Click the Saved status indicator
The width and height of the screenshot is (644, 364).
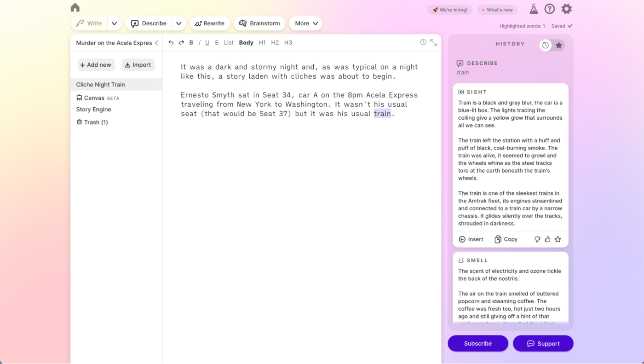tap(562, 26)
